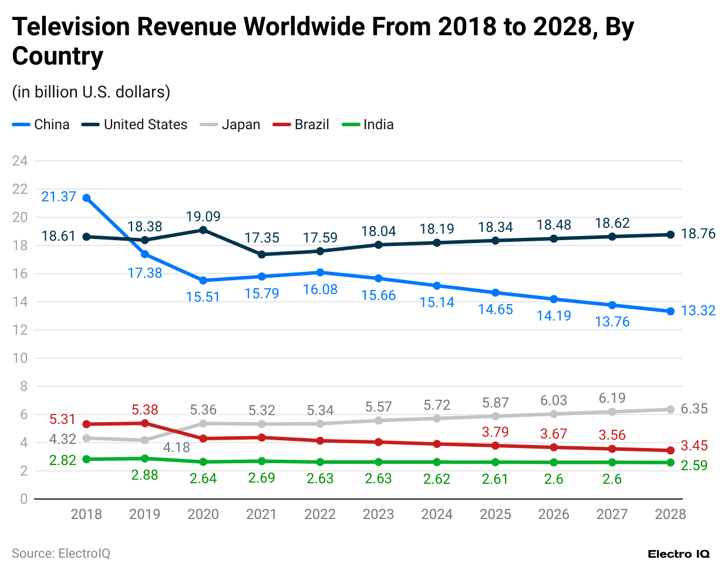Select the 2024 axis label
The height and width of the screenshot is (573, 728).
(437, 514)
